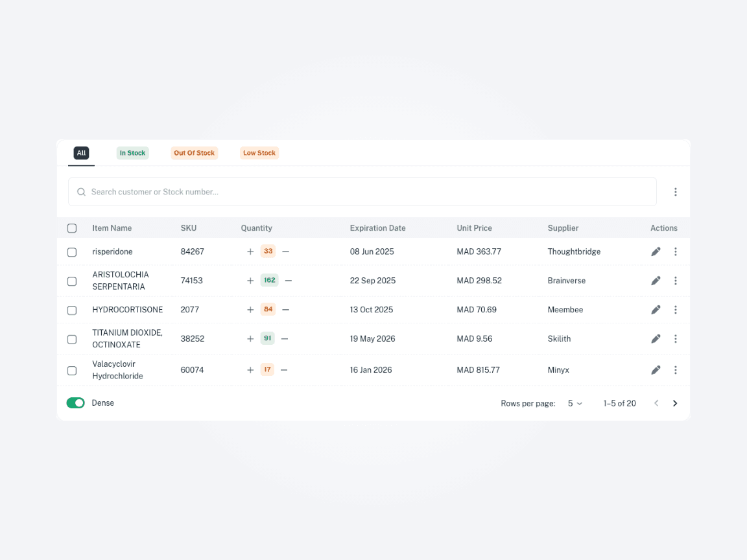Screen dimensions: 747x560
Task: Click the plus icon to increase risperidone quantity
Action: (x=250, y=251)
